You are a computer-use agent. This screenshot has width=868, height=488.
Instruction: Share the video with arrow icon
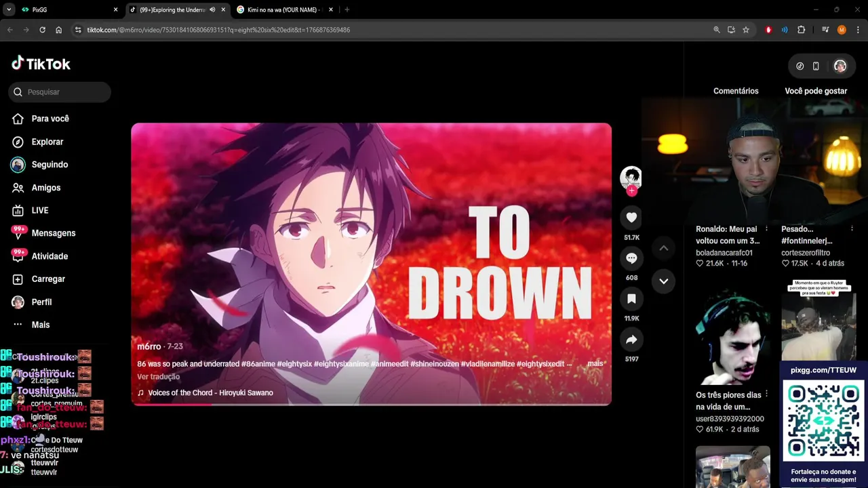[x=631, y=340]
